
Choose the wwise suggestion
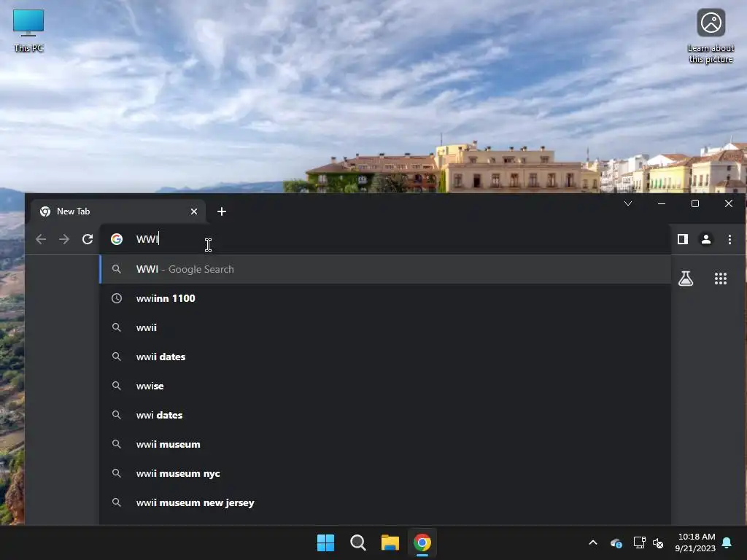point(385,386)
